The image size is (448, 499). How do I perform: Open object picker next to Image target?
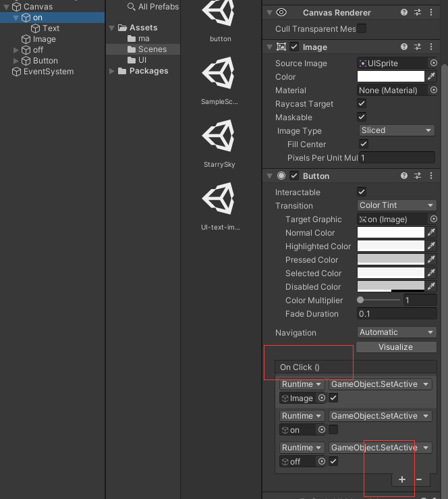tap(322, 398)
